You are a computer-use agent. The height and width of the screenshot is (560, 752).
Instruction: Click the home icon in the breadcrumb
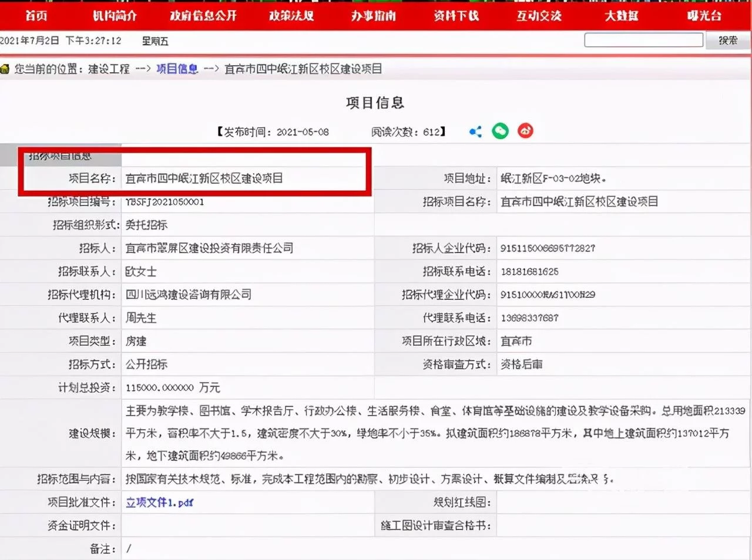tap(5, 69)
